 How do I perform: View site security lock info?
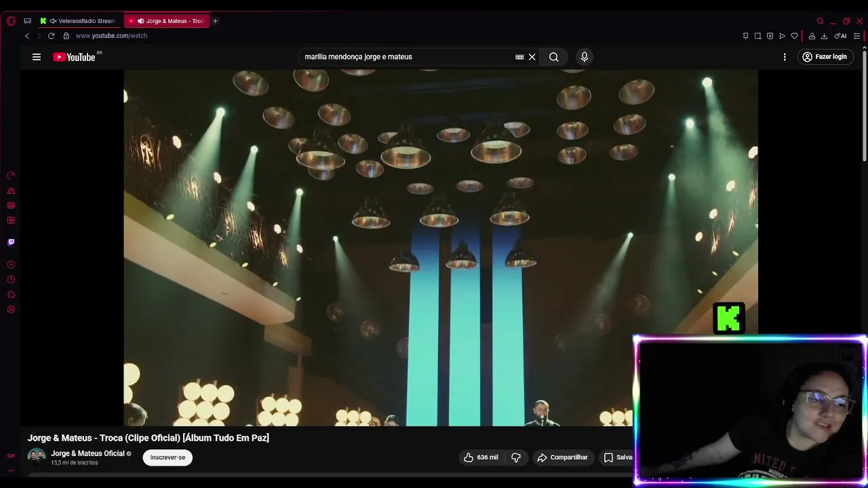(x=66, y=36)
